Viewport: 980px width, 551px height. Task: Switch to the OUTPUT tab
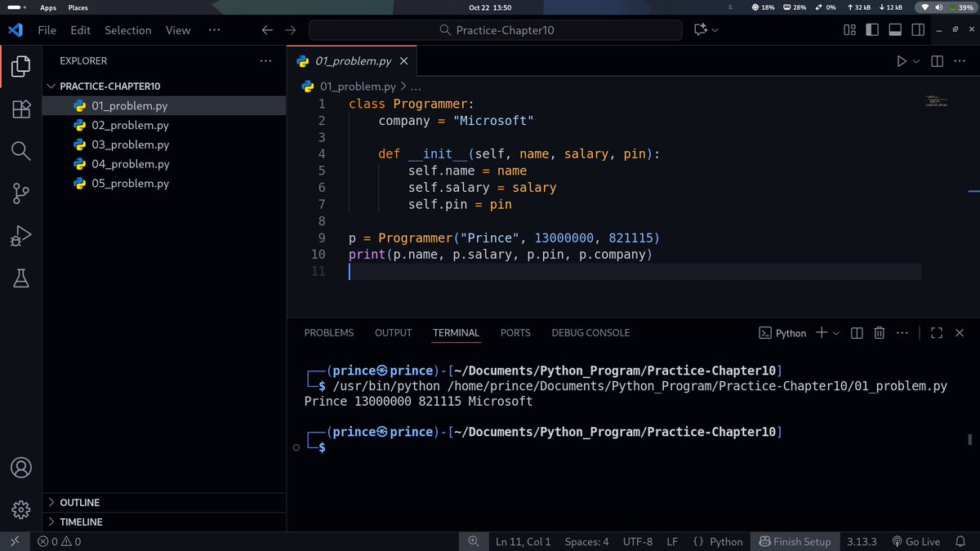pos(393,333)
